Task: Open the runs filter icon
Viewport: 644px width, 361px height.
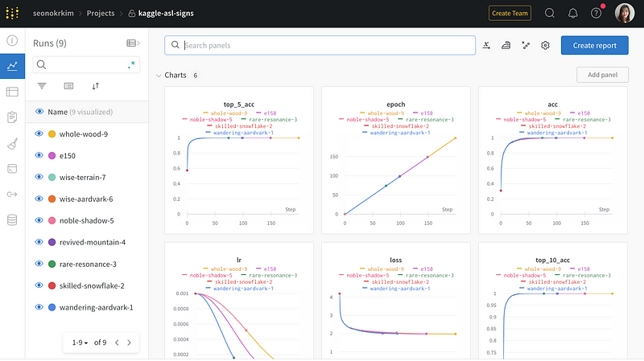Action: pos(42,86)
